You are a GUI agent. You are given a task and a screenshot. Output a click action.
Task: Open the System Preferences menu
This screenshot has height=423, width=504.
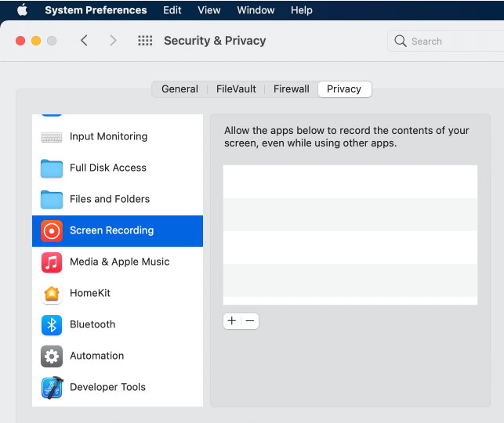pos(96,10)
